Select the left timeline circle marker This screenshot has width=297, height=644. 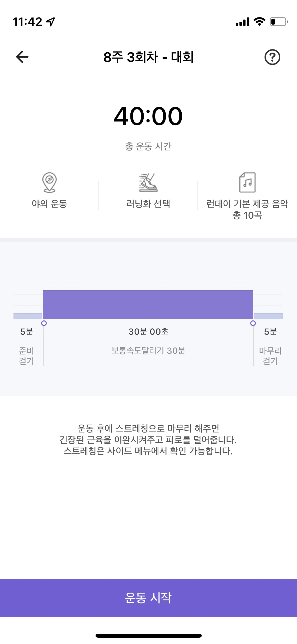point(44,323)
